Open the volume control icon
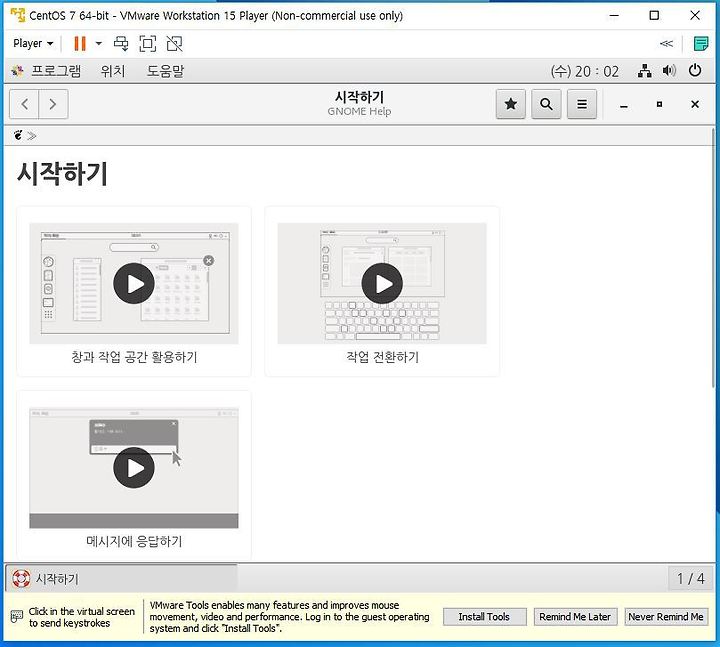The height and width of the screenshot is (647, 720). 669,71
